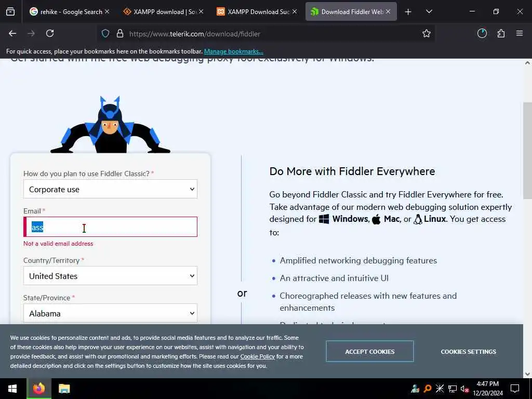The height and width of the screenshot is (399, 532).
Task: Switch to the XAMPP Download Success tab
Action: click(x=258, y=11)
